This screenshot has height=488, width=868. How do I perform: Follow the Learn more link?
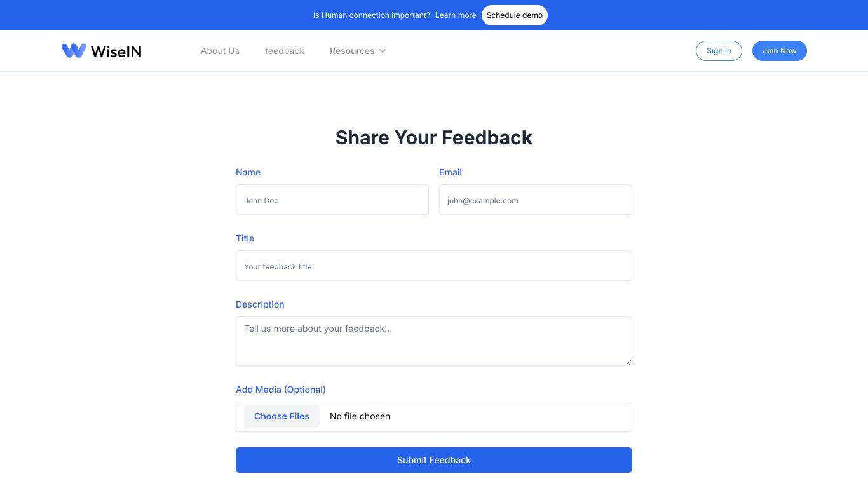coord(456,15)
